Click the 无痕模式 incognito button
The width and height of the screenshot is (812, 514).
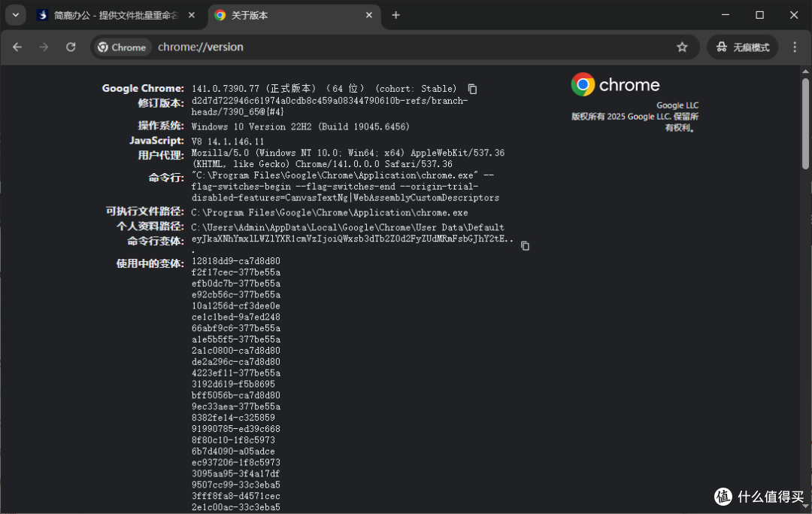click(x=743, y=47)
